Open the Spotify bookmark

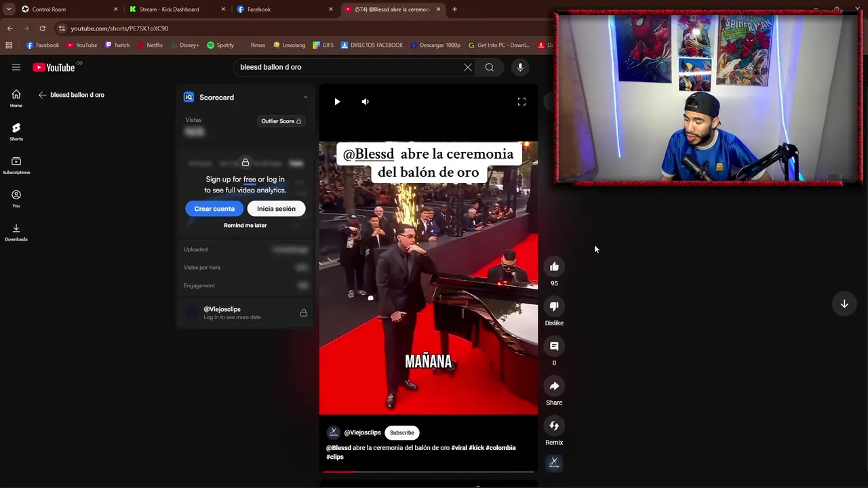(x=220, y=45)
